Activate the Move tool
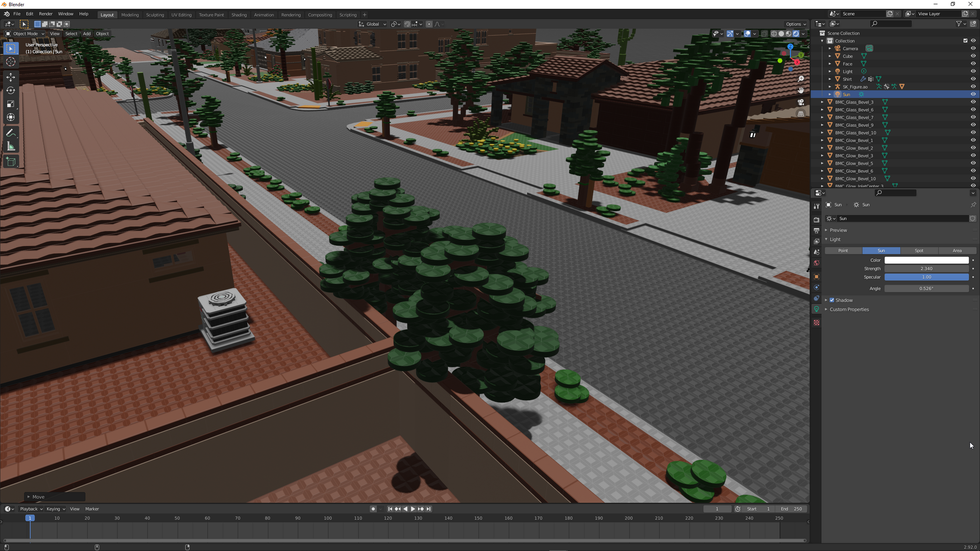The height and width of the screenshot is (551, 980). pyautogui.click(x=11, y=77)
